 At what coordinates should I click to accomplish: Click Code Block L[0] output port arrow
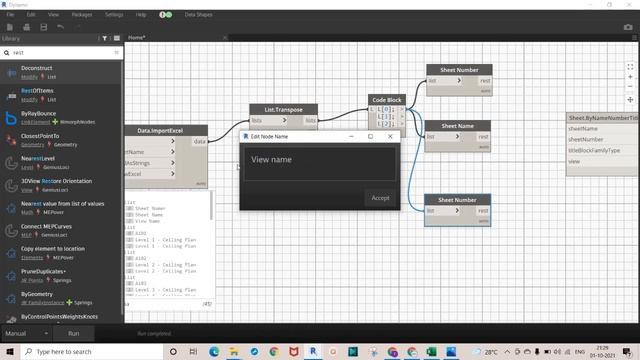[402, 109]
